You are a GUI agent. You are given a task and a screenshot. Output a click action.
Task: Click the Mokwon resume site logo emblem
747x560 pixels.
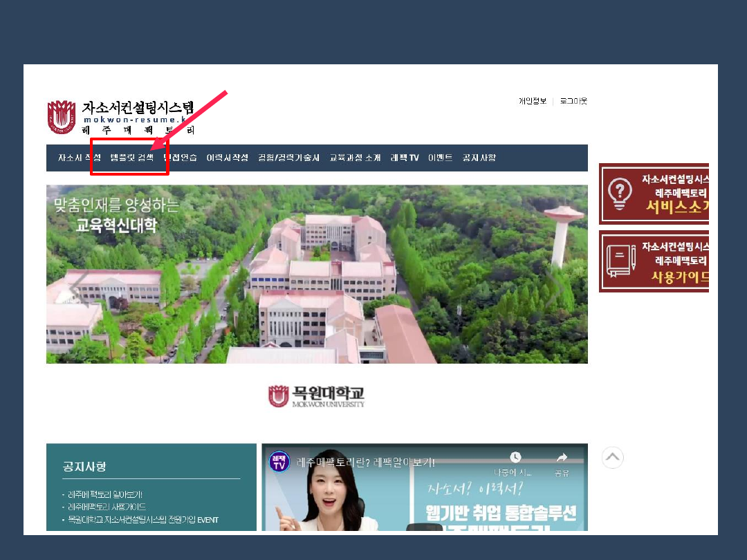tap(61, 117)
